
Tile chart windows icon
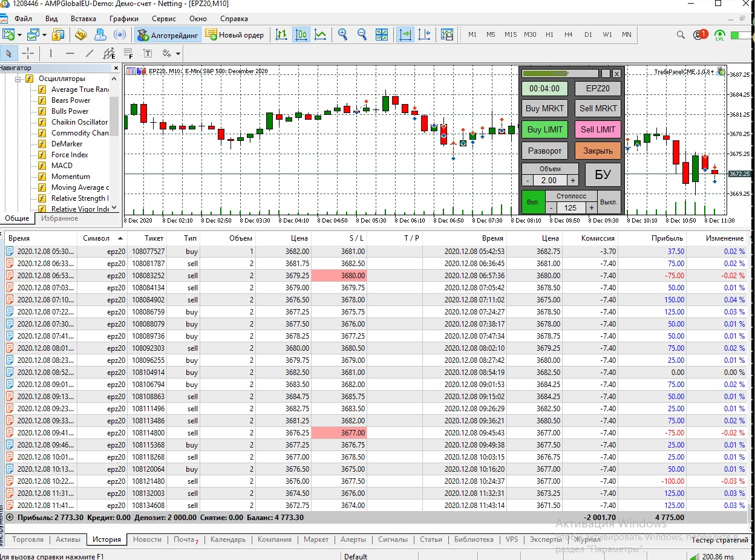(x=382, y=34)
